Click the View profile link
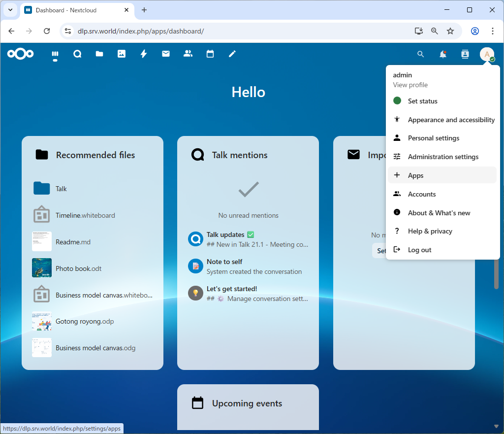The height and width of the screenshot is (434, 504). click(x=410, y=85)
